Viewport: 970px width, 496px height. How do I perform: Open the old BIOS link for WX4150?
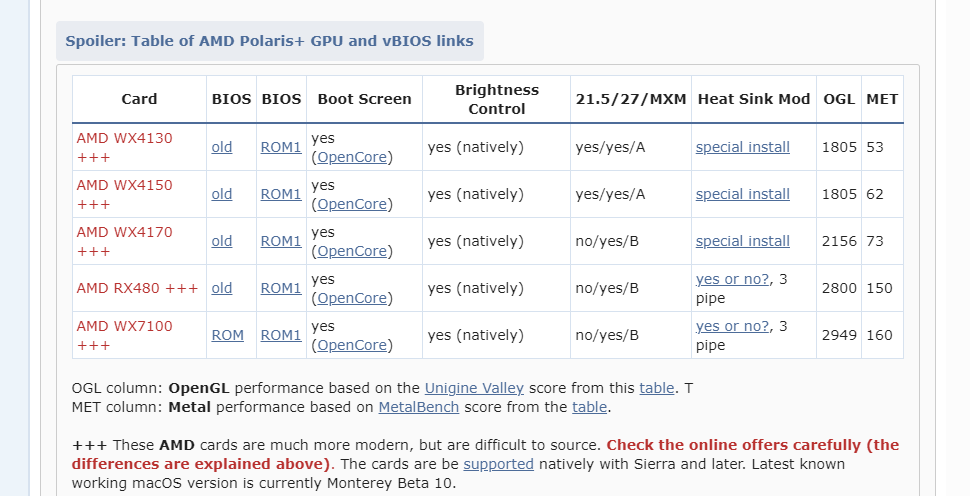pos(221,194)
